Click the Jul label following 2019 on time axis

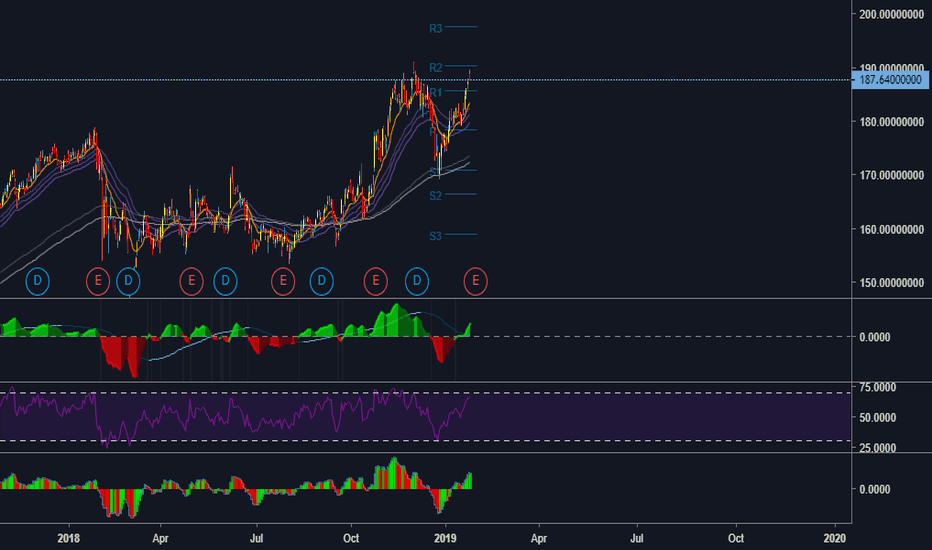pyautogui.click(x=637, y=538)
